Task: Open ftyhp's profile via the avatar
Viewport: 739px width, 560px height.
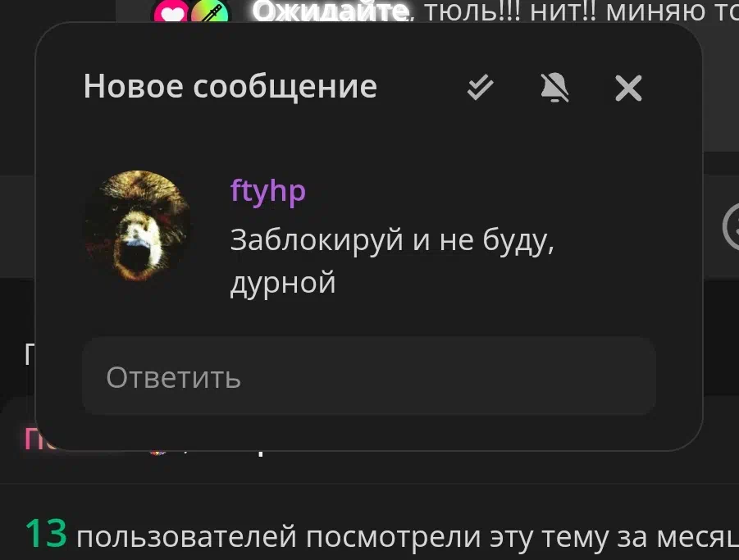Action: click(x=137, y=225)
